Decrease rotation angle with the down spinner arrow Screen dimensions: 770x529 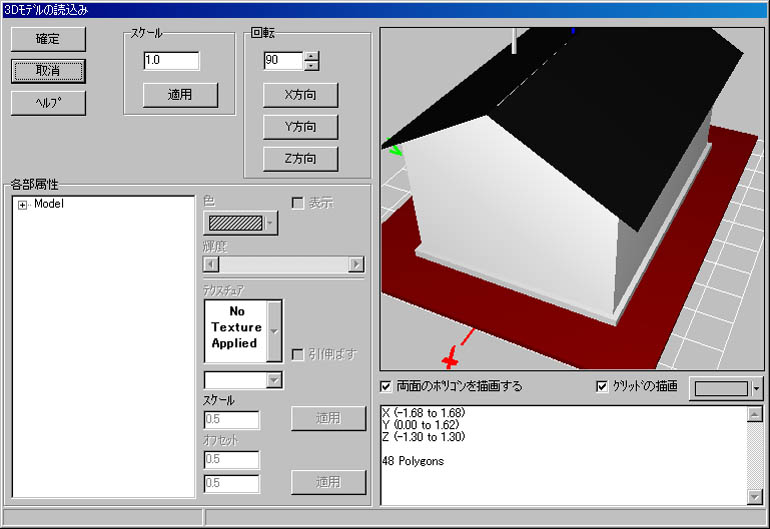311,65
